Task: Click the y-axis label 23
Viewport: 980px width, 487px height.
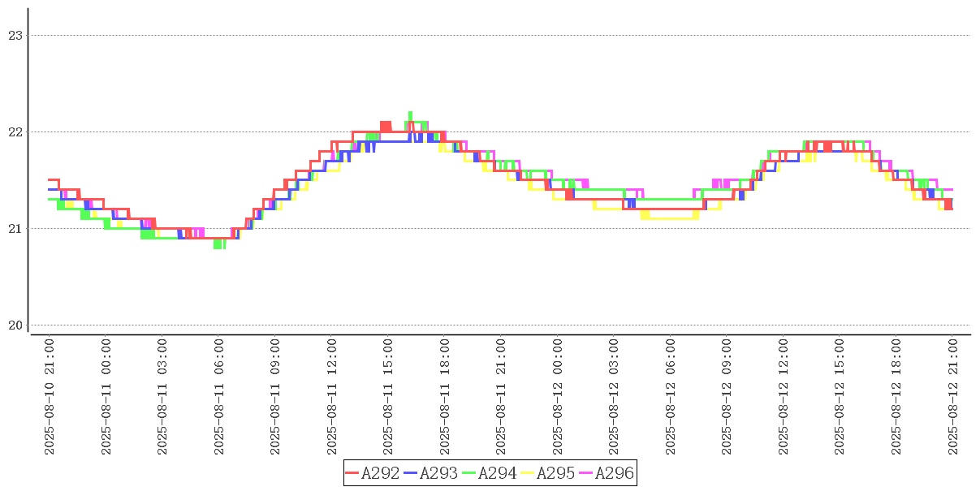Action: click(15, 35)
